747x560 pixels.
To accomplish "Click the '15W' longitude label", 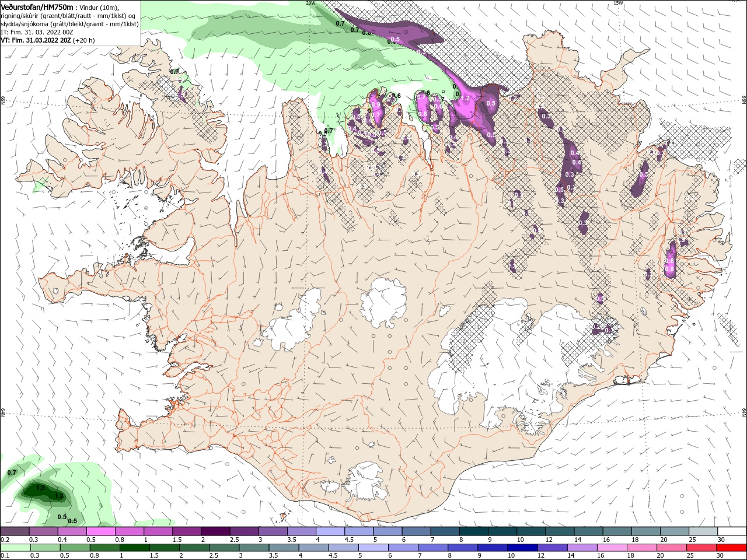I will point(618,3).
